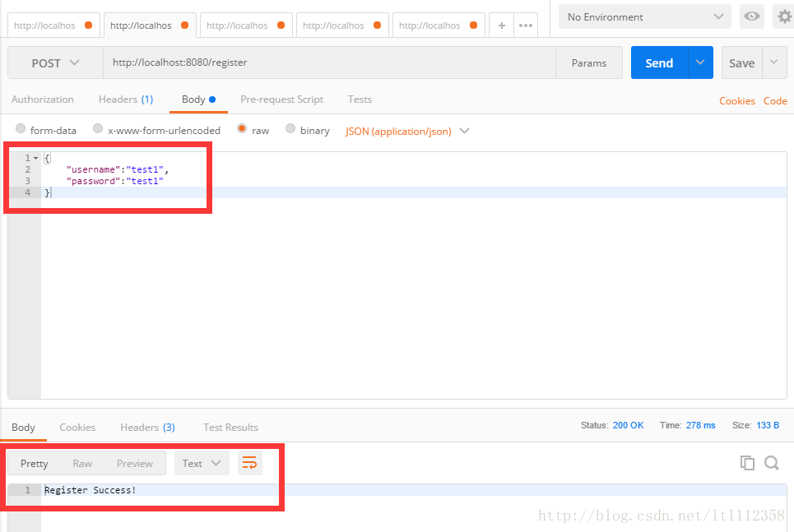Switch response view to Pretty
Image resolution: width=794 pixels, height=532 pixels.
[x=34, y=463]
